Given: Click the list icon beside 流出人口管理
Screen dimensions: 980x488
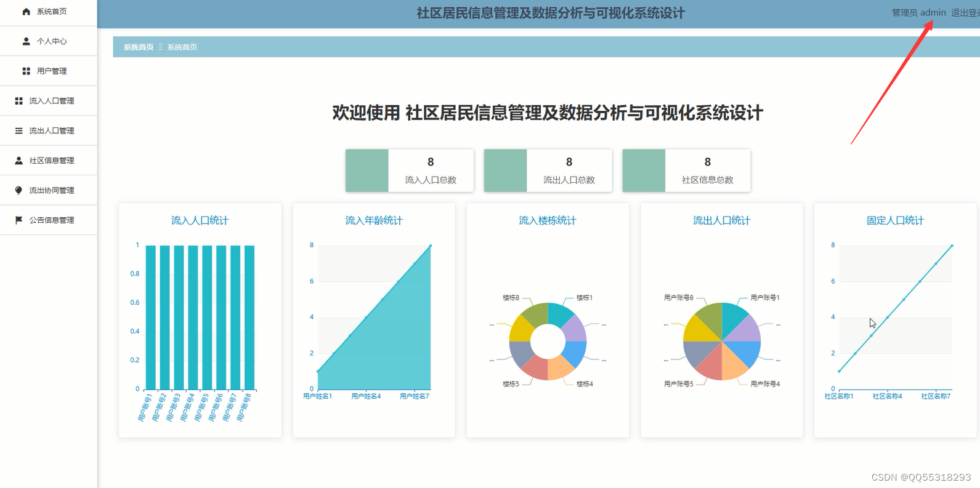Looking at the screenshot, I should click(x=18, y=130).
